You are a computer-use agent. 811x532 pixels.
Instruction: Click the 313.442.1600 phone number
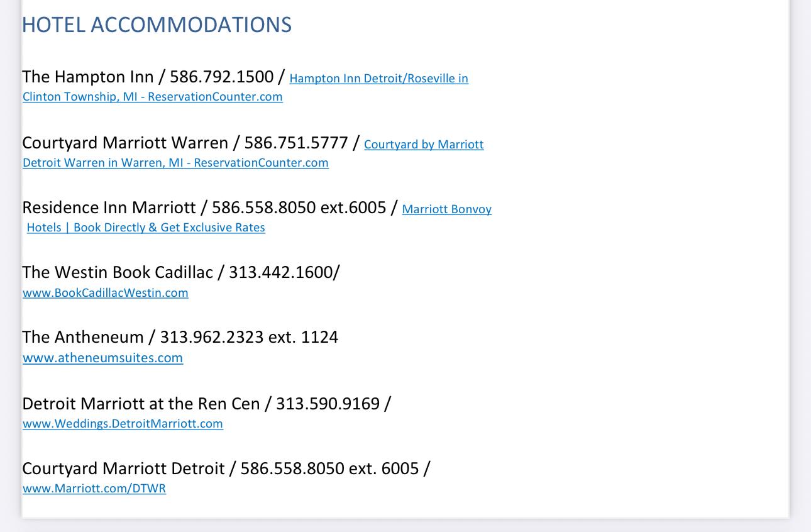282,272
